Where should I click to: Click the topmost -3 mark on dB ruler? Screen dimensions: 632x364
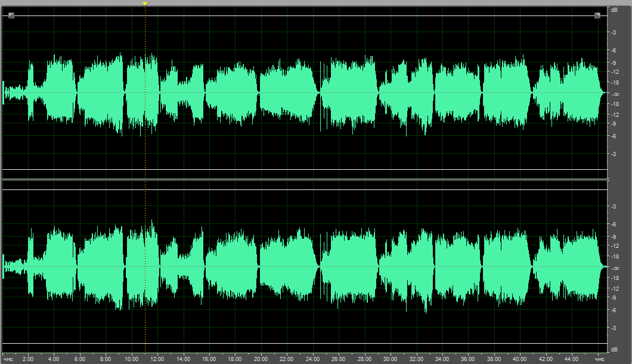coord(614,33)
